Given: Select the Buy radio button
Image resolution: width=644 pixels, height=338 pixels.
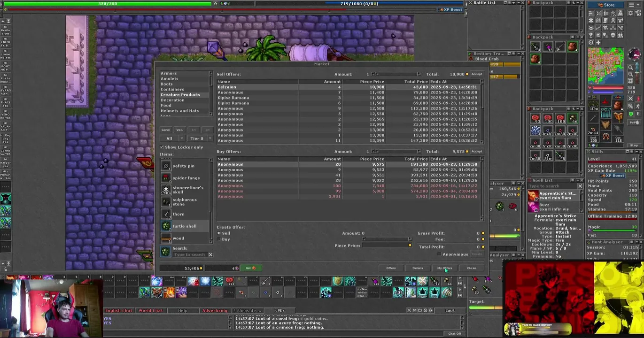Looking at the screenshot, I should pyautogui.click(x=218, y=239).
